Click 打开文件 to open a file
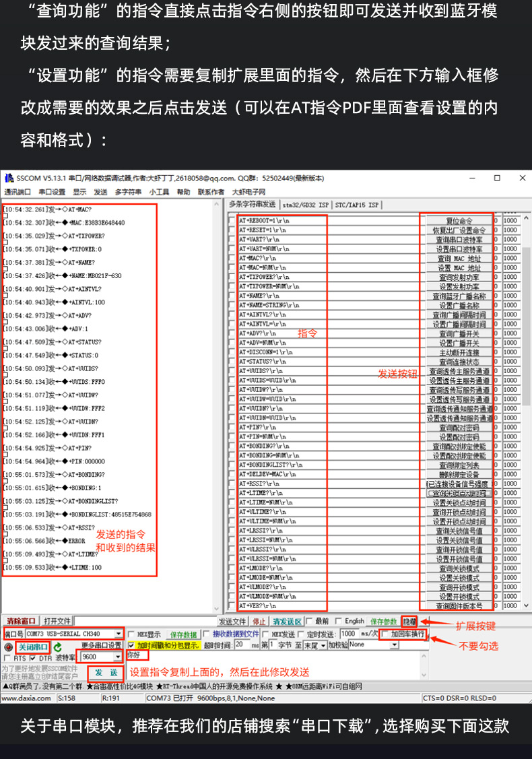The width and height of the screenshot is (532, 759). (x=57, y=621)
